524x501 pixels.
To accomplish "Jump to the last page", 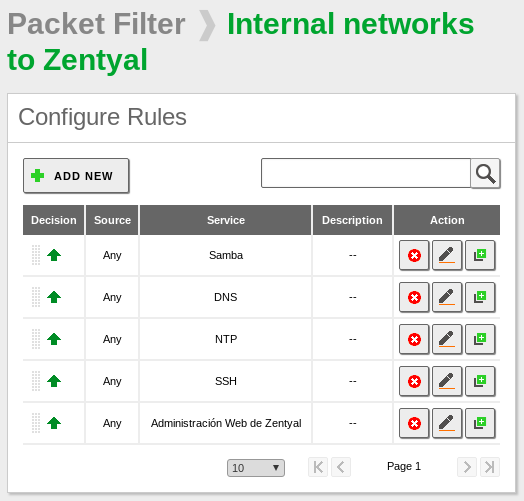I will (x=490, y=467).
